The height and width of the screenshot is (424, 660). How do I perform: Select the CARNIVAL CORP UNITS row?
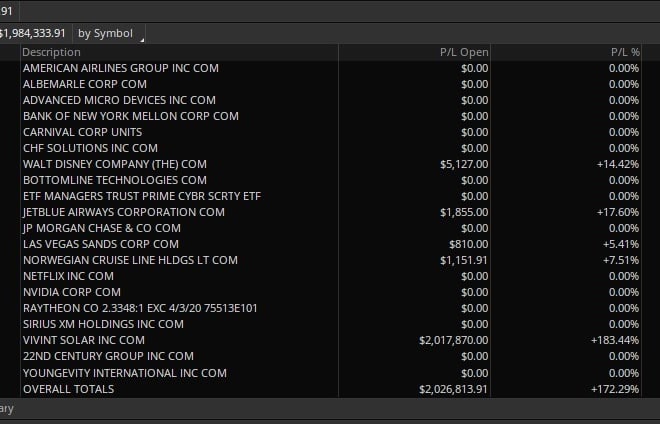(x=82, y=132)
